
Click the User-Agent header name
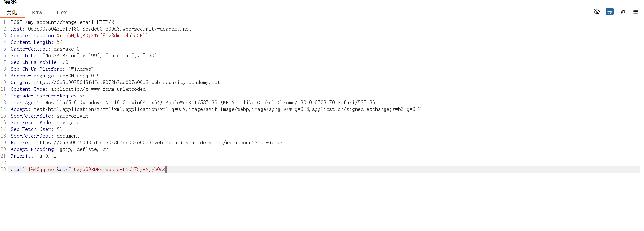click(25, 103)
